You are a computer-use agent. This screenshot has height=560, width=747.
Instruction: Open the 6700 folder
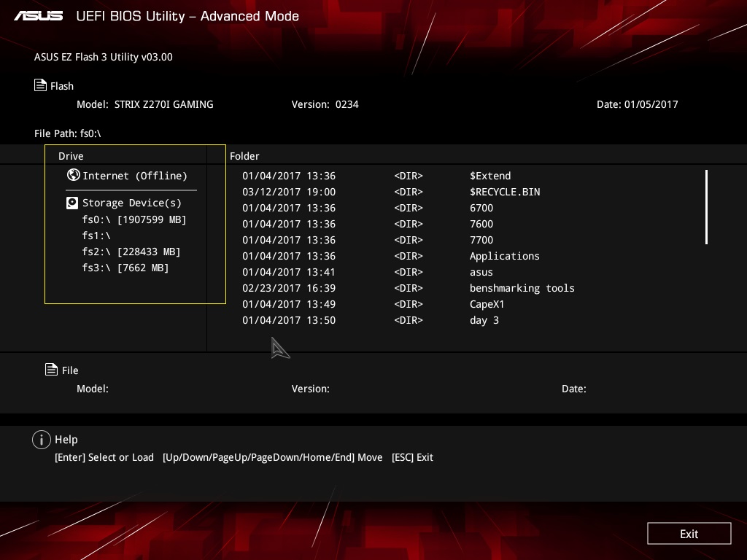pos(481,208)
